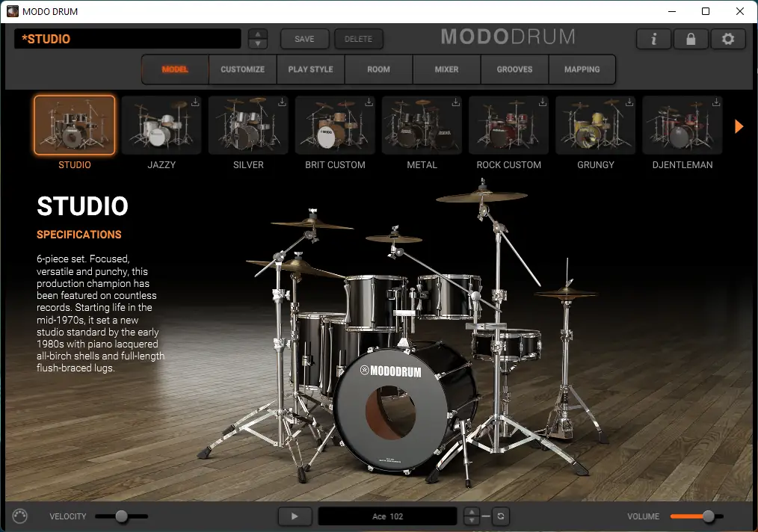This screenshot has height=532, width=758.
Task: Open the info panel via the i icon
Action: tap(653, 39)
